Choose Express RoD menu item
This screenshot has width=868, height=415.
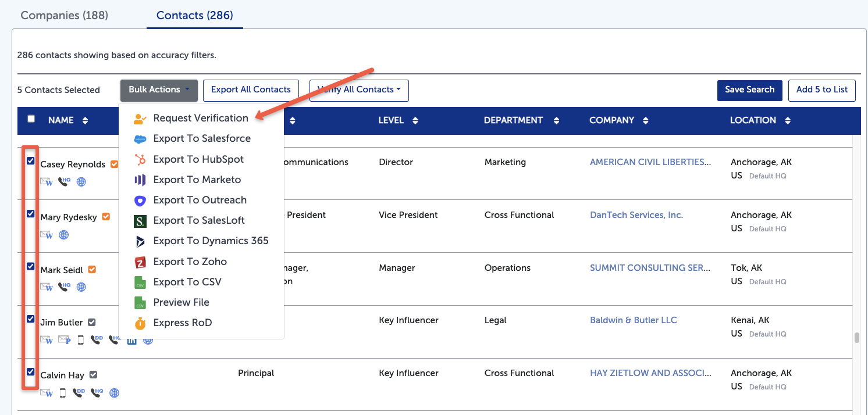(x=201, y=323)
